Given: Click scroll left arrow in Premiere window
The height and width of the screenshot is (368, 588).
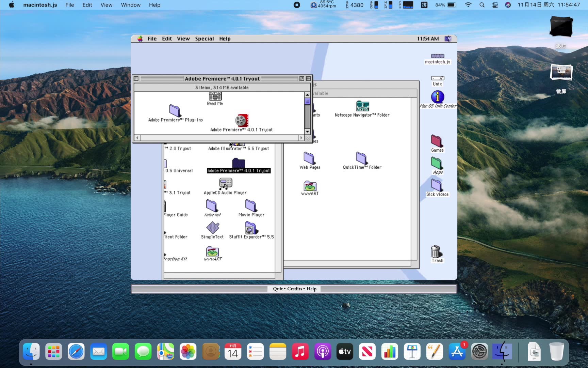Looking at the screenshot, I should [x=137, y=138].
